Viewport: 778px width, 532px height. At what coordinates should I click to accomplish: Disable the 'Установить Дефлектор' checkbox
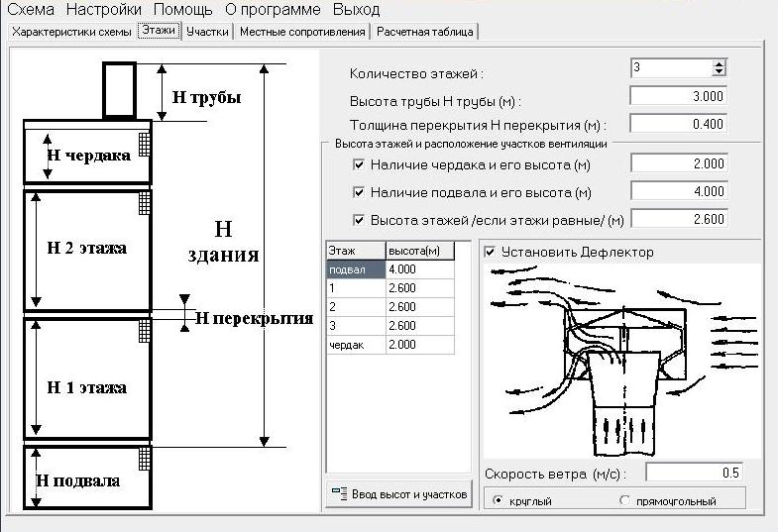point(491,253)
